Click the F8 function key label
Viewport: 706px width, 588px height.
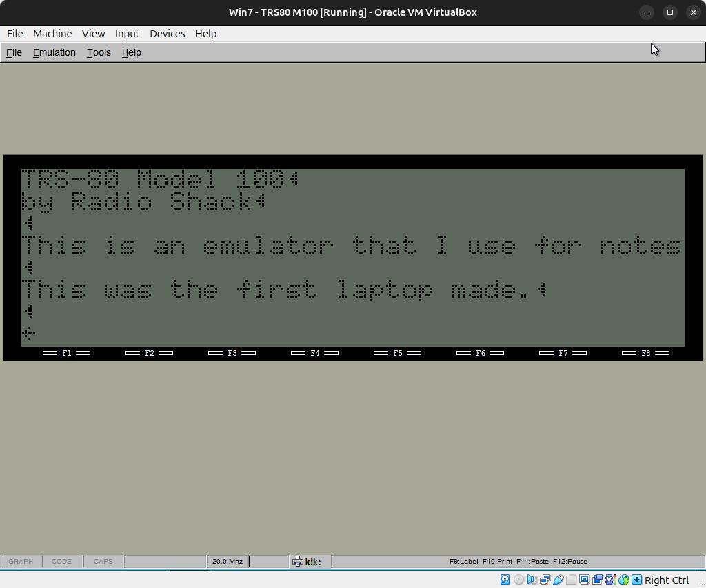tap(645, 353)
